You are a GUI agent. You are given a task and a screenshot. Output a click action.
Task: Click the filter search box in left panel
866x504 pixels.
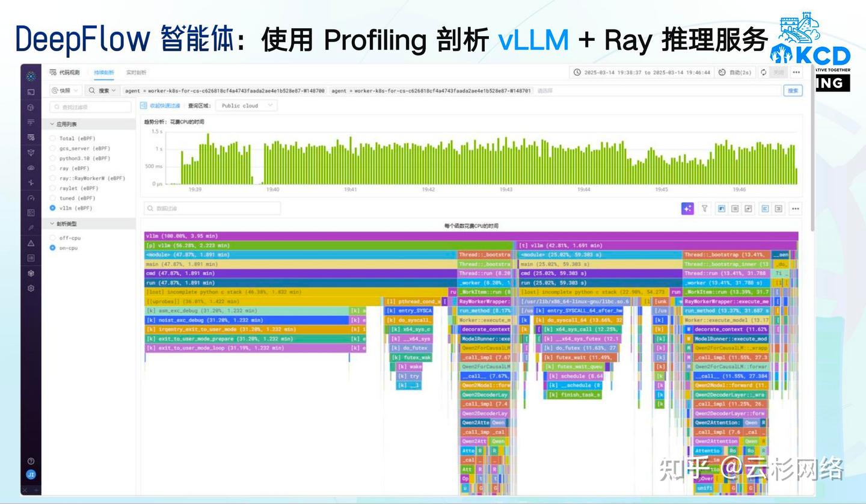pos(90,107)
